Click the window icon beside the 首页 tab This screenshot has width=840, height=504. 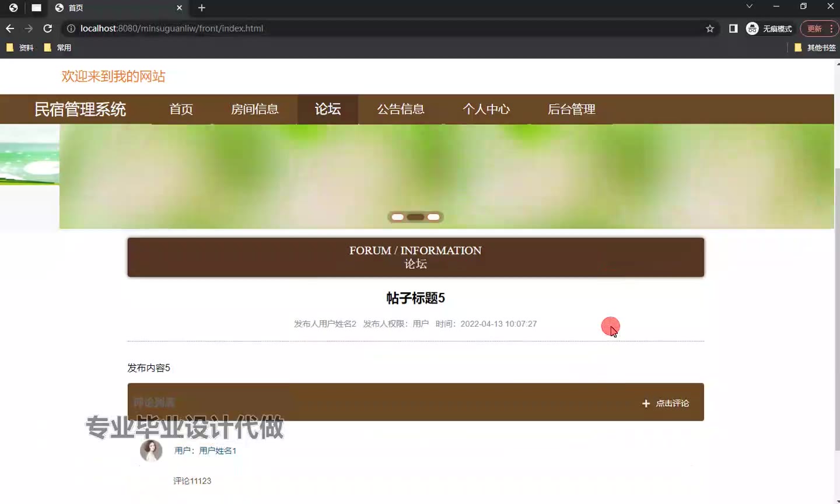[37, 8]
